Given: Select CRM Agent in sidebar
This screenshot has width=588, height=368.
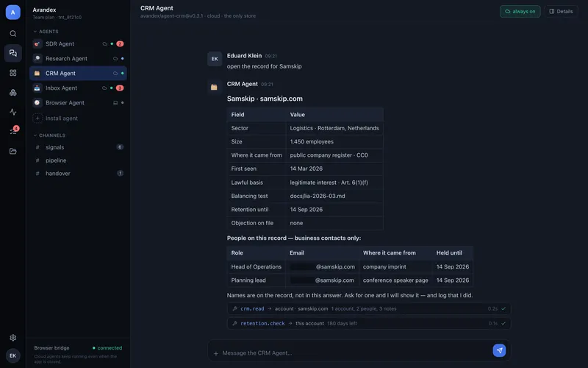Looking at the screenshot, I should tap(78, 73).
